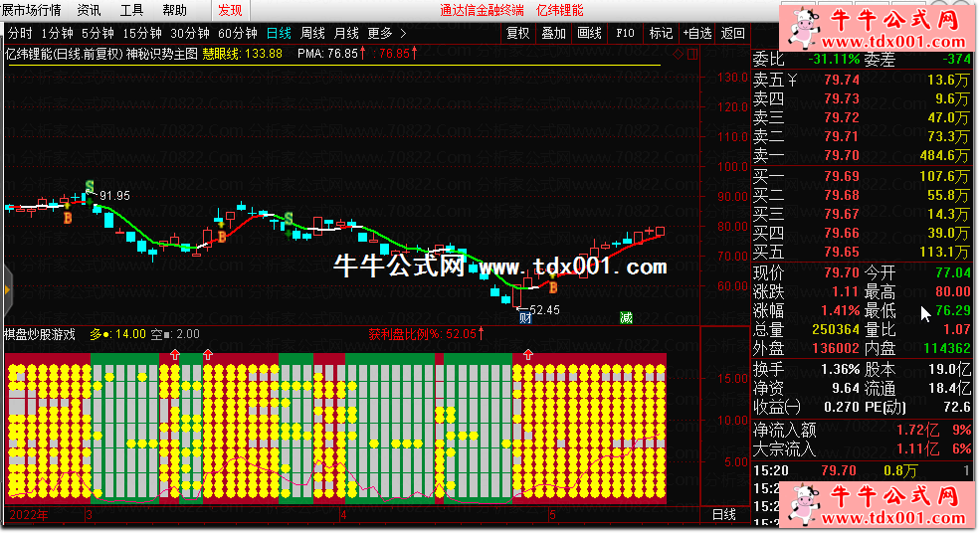Viewport: 980px width, 533px height.
Task: Click the 15:20 trade tick row
Action: click(863, 470)
